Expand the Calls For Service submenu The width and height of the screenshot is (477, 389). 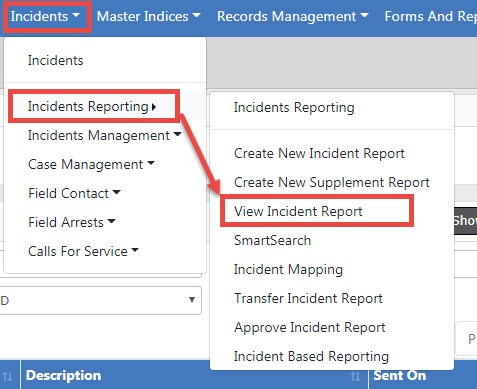pos(83,251)
